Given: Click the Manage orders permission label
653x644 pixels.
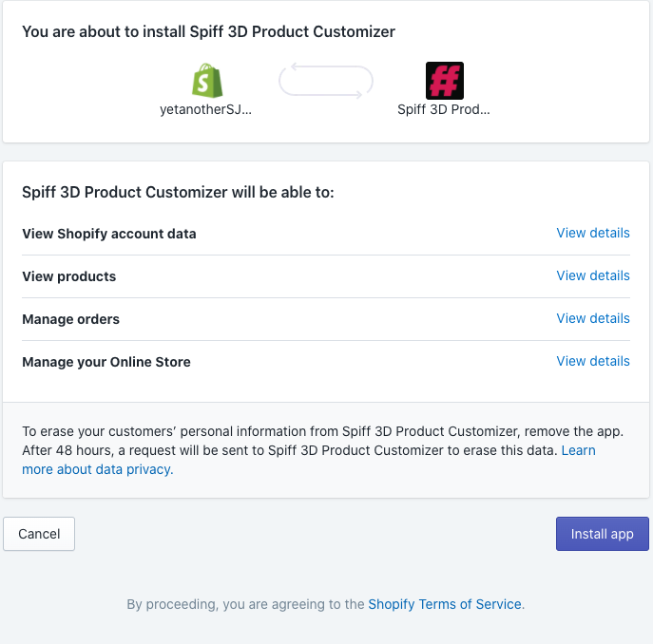Looking at the screenshot, I should coord(70,319).
